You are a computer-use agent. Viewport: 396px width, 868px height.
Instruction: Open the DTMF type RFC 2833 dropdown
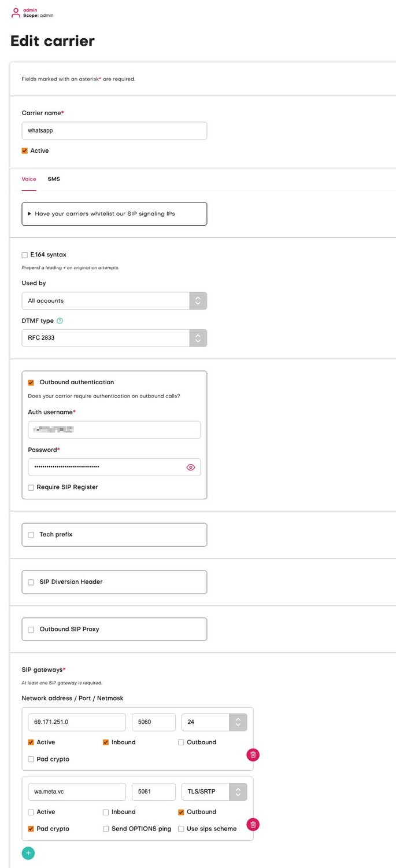tap(114, 338)
